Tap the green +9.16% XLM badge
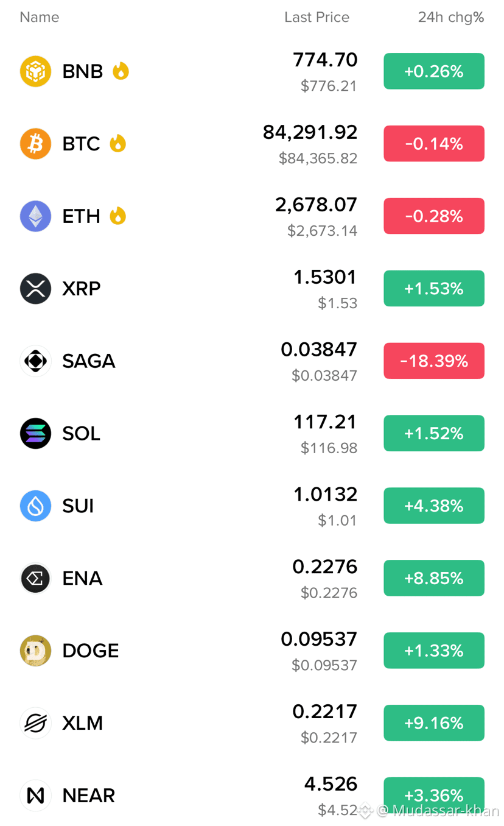504x826 pixels. click(434, 723)
